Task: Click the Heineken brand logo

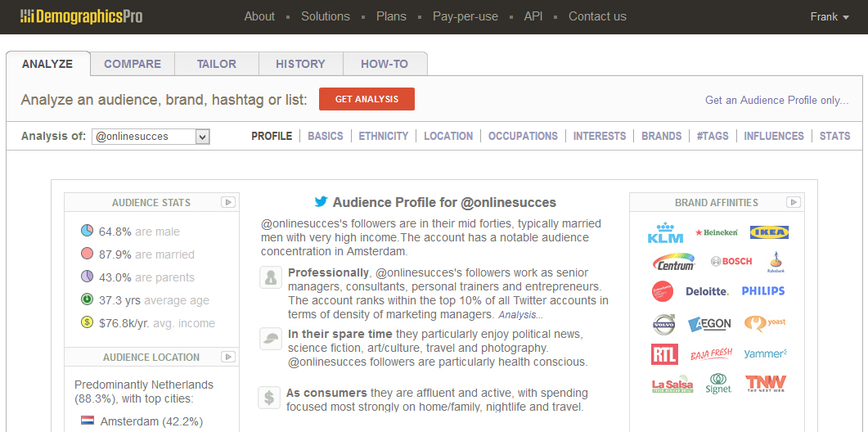Action: click(717, 232)
